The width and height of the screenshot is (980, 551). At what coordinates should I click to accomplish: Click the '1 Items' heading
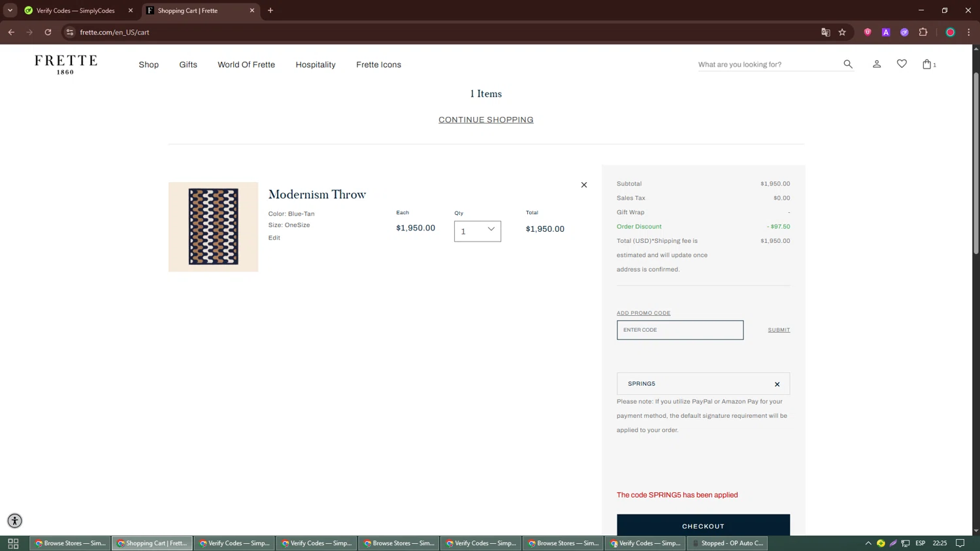click(486, 94)
